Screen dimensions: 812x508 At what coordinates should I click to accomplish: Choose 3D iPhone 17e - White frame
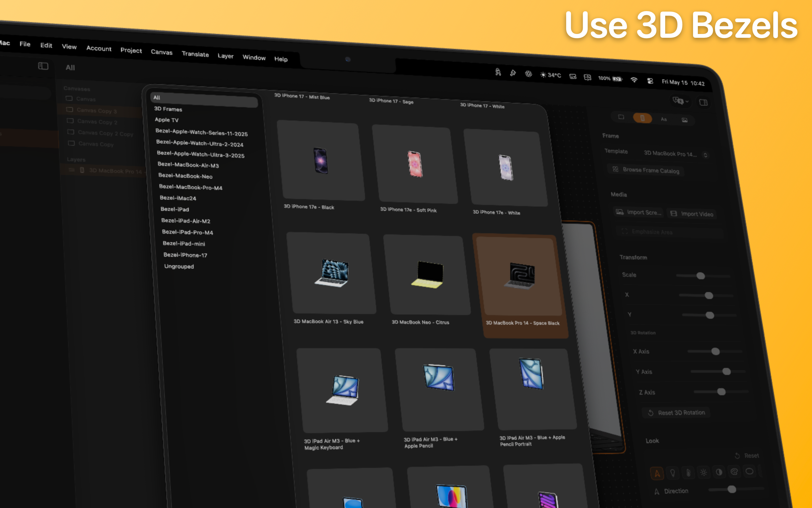click(x=506, y=168)
